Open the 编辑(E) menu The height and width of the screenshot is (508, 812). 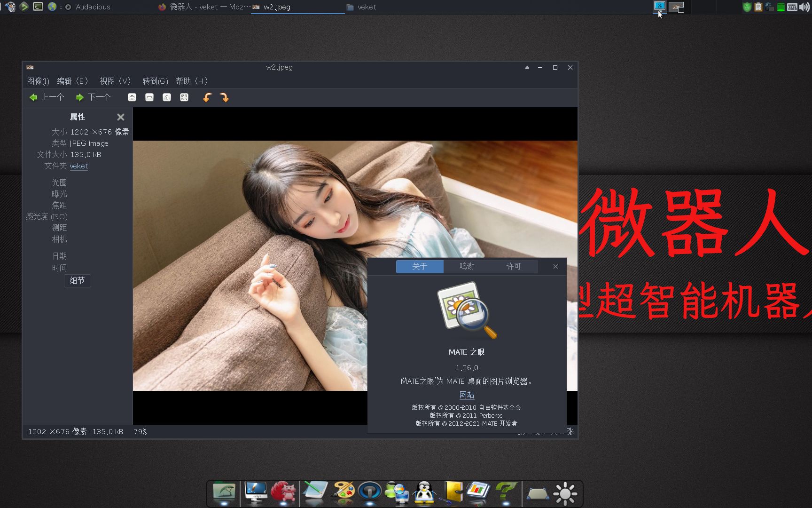[72, 81]
